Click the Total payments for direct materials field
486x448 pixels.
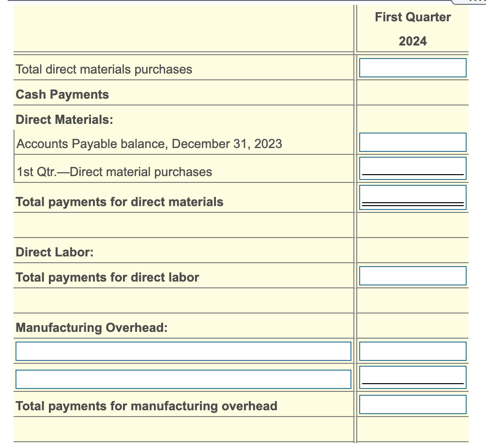click(412, 197)
